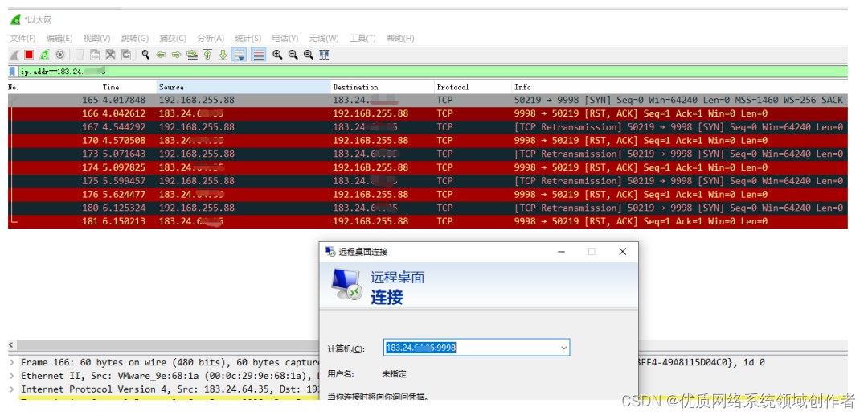
Task: Click the go to specified packet icon
Action: [192, 55]
